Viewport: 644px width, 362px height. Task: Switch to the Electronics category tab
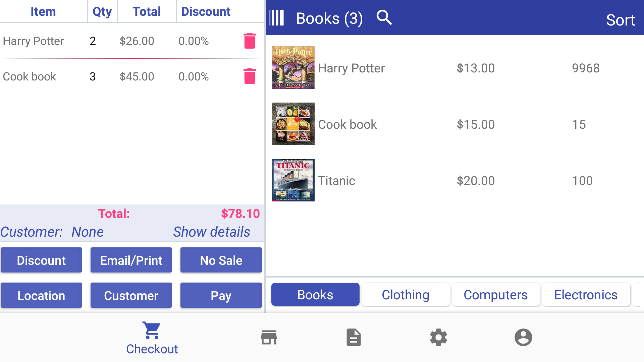[x=586, y=295]
